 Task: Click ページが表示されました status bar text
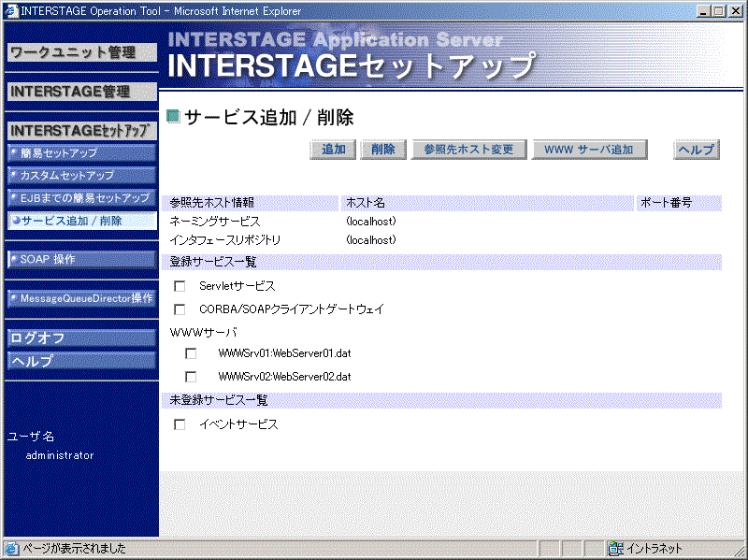point(75,549)
